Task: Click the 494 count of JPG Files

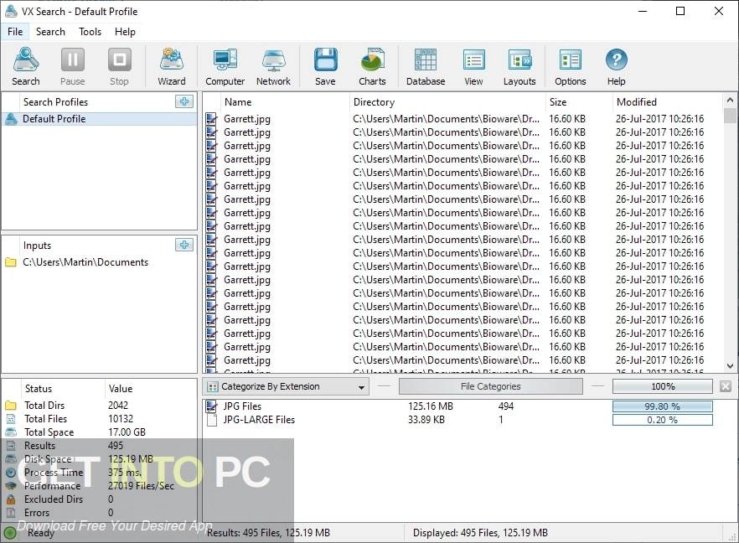Action: 506,406
